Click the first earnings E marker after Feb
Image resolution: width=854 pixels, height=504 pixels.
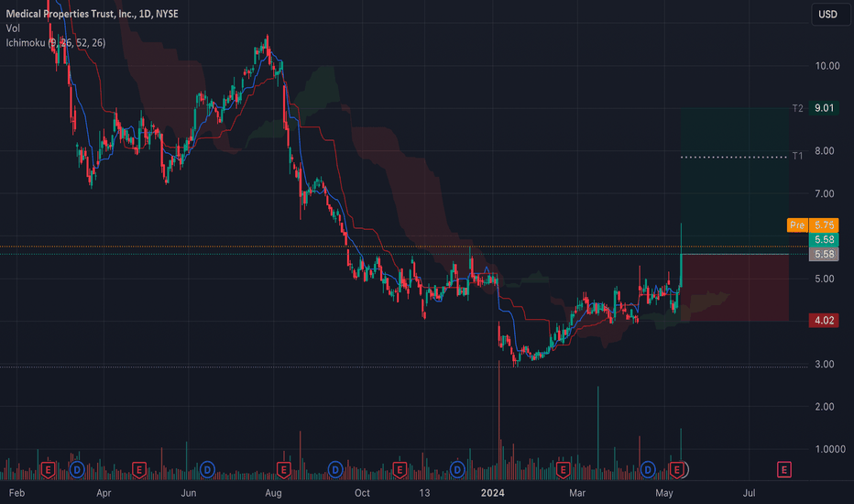[48, 469]
